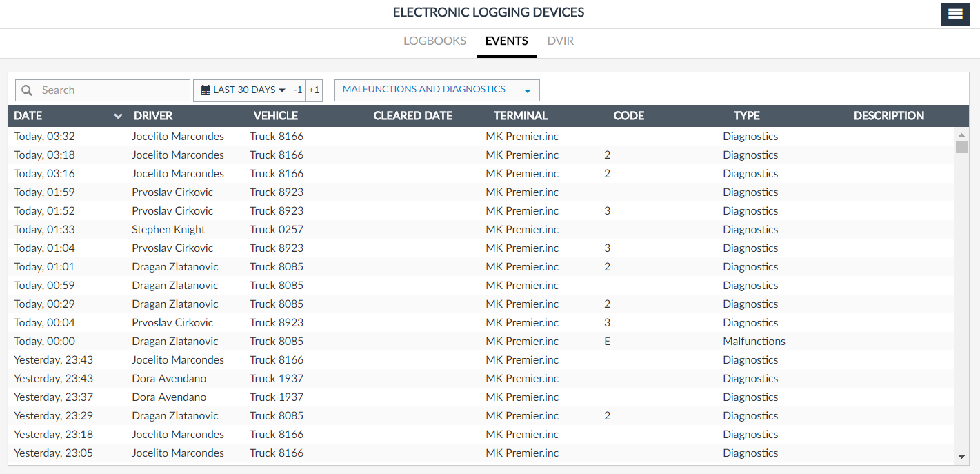Open the hamburger menu icon

(954, 14)
